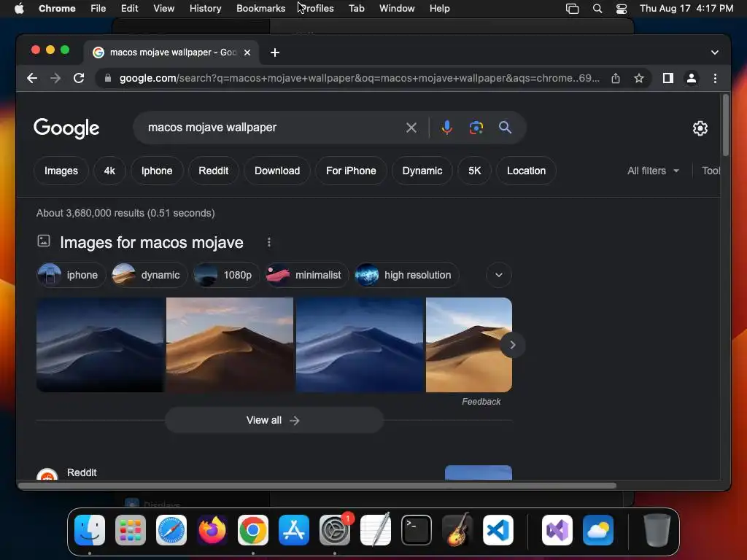Apply the 5K filter chip

pos(474,171)
